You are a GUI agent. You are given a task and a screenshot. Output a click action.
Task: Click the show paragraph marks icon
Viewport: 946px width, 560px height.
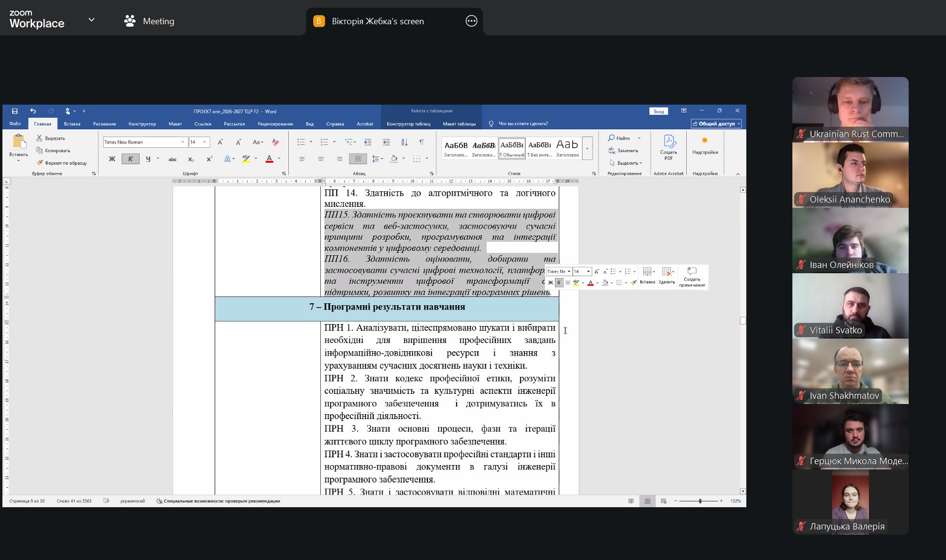click(422, 142)
